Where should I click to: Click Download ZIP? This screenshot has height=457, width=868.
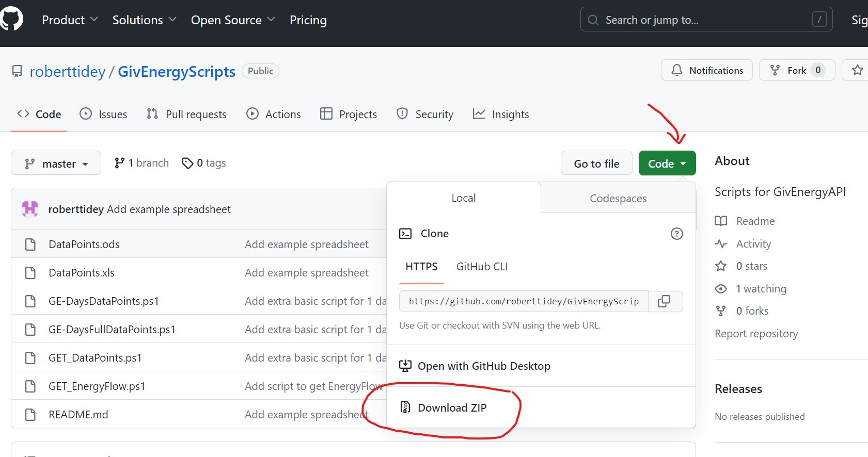coord(452,407)
